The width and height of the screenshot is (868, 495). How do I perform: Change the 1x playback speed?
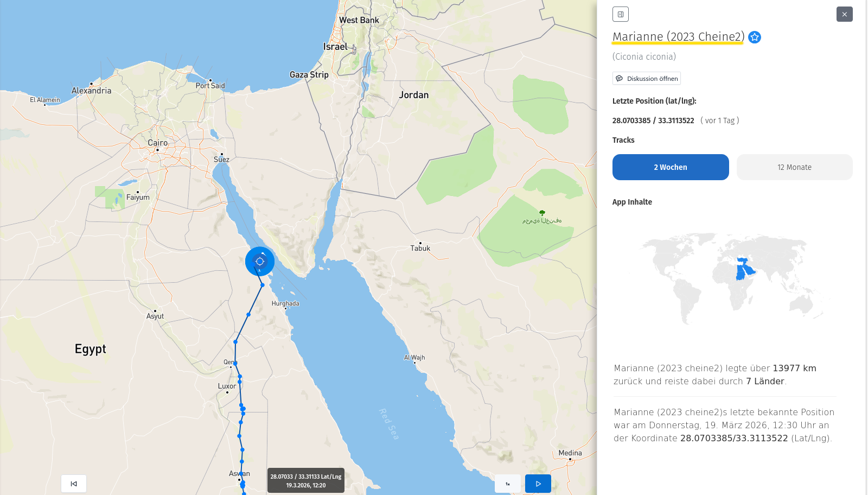click(x=507, y=484)
